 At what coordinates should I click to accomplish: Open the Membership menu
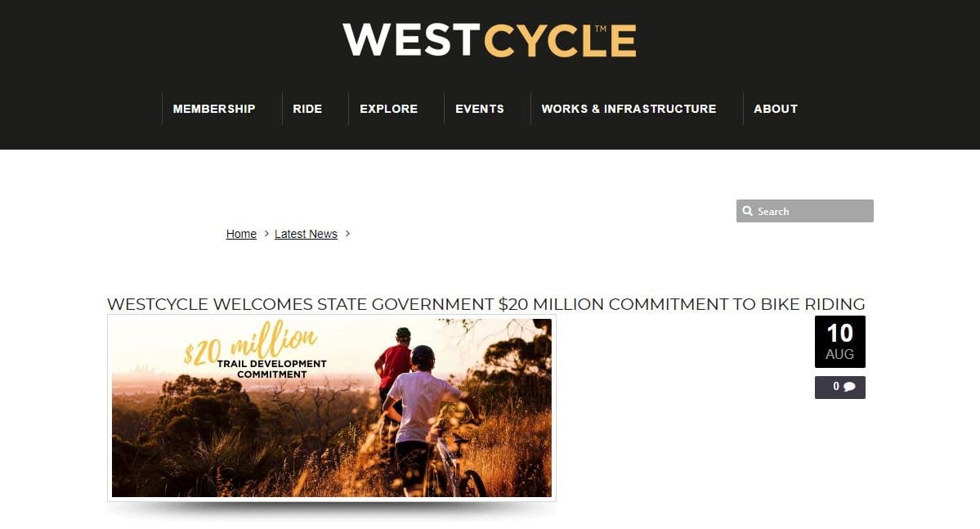[x=214, y=109]
